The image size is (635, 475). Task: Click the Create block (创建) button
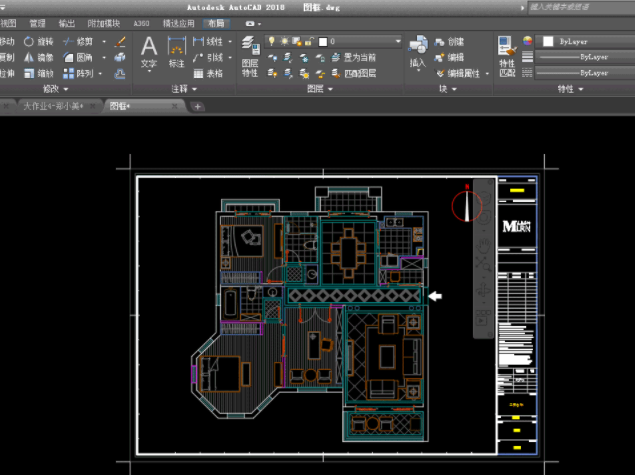(449, 42)
